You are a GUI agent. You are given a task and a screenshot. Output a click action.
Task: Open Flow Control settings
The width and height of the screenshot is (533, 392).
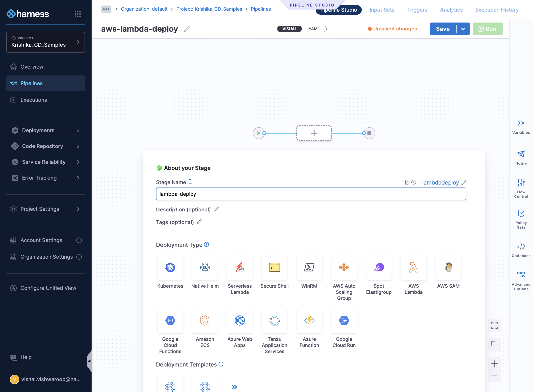pyautogui.click(x=521, y=188)
